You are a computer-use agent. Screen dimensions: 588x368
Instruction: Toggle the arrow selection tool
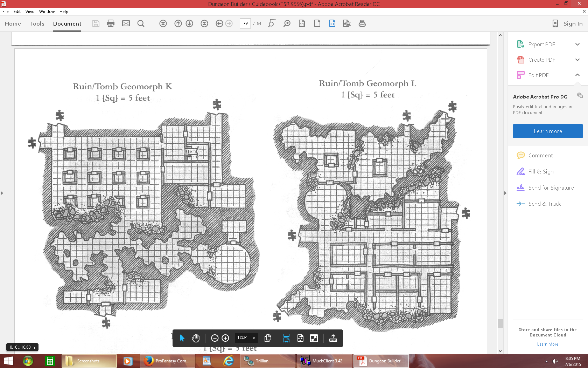[x=182, y=338]
